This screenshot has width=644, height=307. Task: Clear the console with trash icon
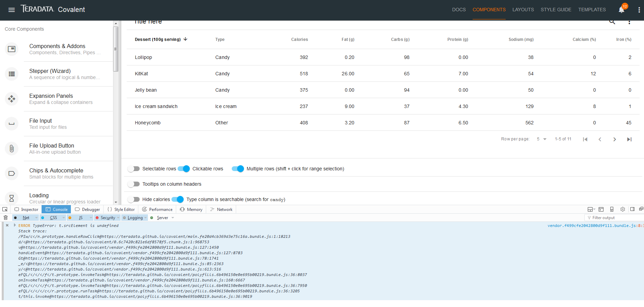pyautogui.click(x=5, y=217)
